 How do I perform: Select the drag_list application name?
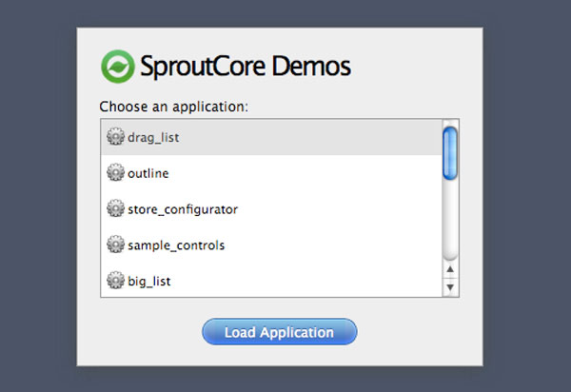(153, 138)
